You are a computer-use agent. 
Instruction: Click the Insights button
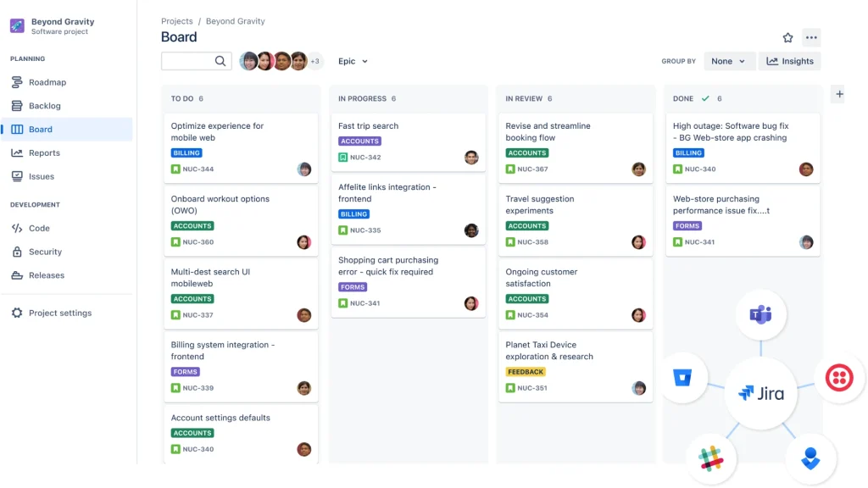click(790, 61)
